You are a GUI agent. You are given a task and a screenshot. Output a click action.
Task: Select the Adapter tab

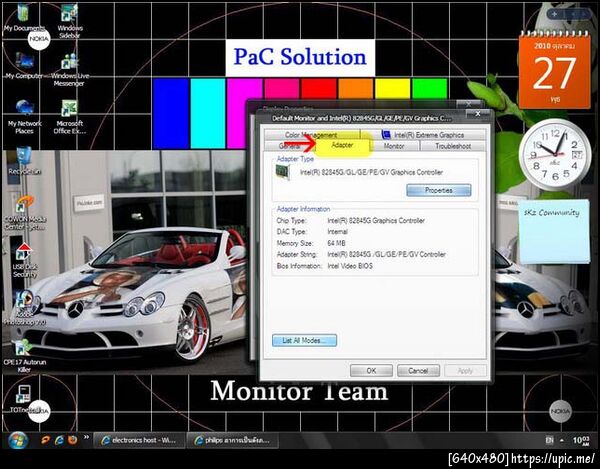coord(342,145)
